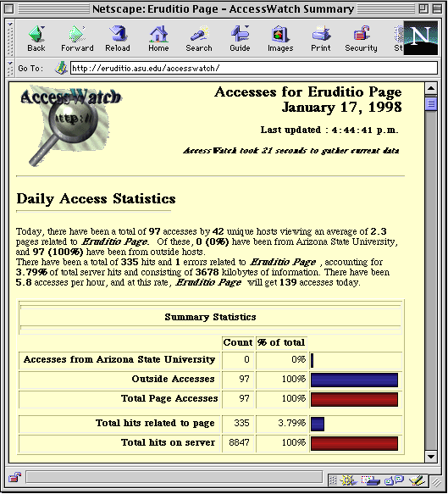Click the scroll up arrow
This screenshot has width=448, height=494.
click(431, 88)
